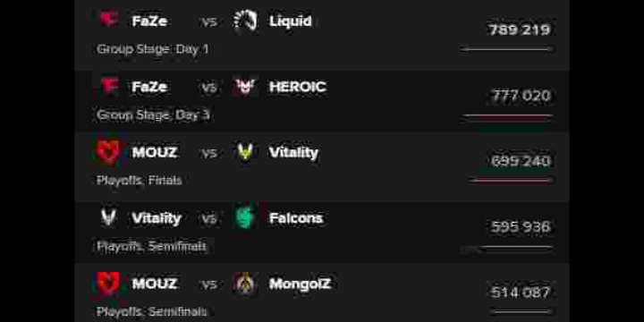Select the Playoffs Finals stage label
644x322 pixels.
tap(140, 181)
